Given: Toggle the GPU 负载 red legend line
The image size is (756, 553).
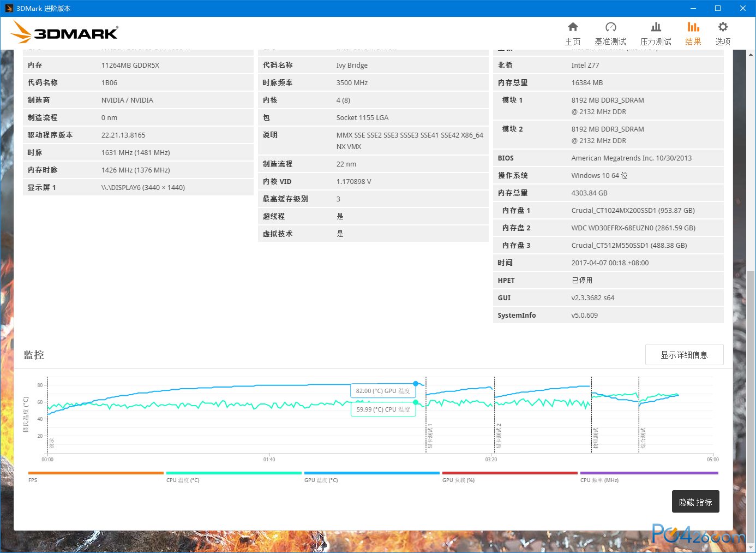Looking at the screenshot, I should click(509, 473).
